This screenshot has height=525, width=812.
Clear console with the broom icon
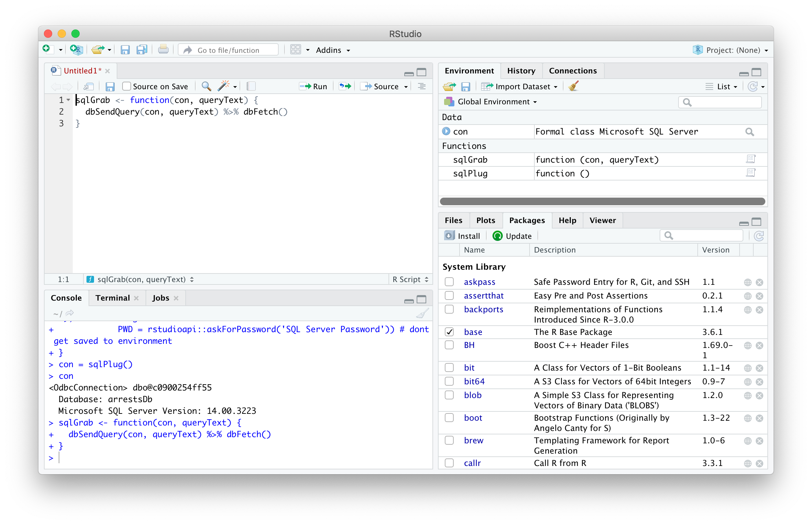point(422,313)
